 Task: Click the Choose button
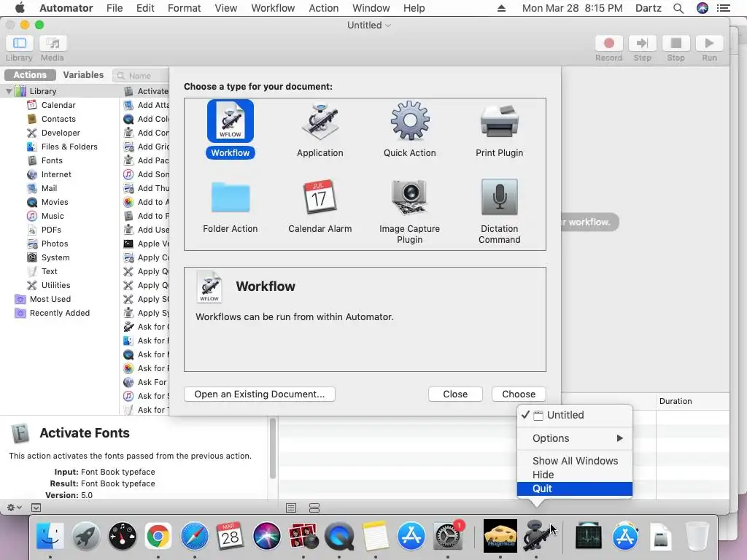[519, 394]
